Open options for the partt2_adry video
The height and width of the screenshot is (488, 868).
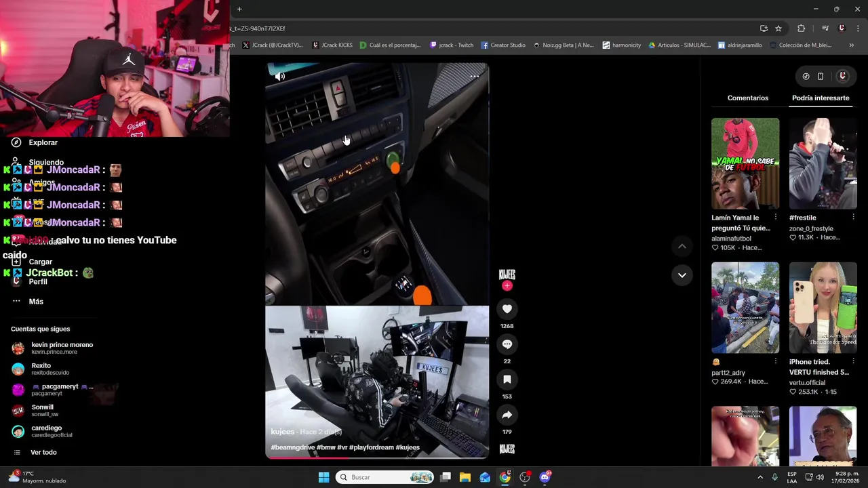click(x=776, y=362)
